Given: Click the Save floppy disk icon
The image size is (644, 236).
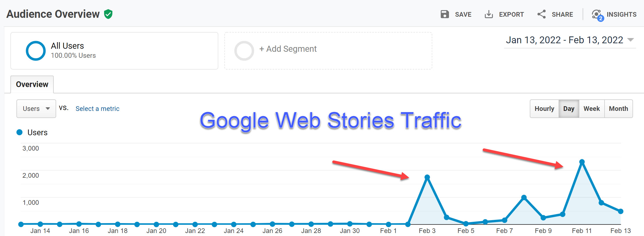Looking at the screenshot, I should click(x=445, y=14).
